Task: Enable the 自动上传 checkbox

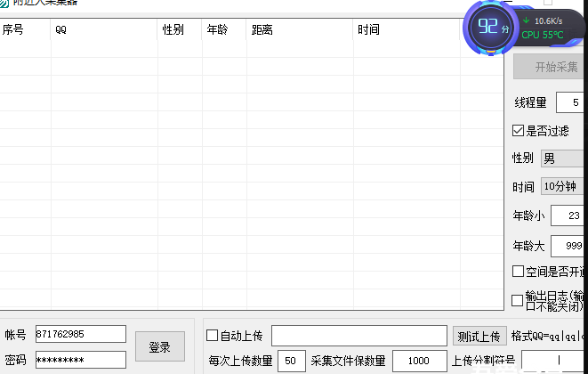Action: [212, 336]
